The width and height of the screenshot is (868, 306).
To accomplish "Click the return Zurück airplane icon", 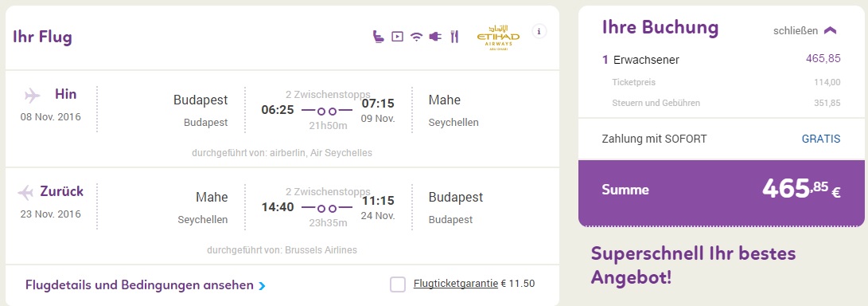I will pos(25,193).
